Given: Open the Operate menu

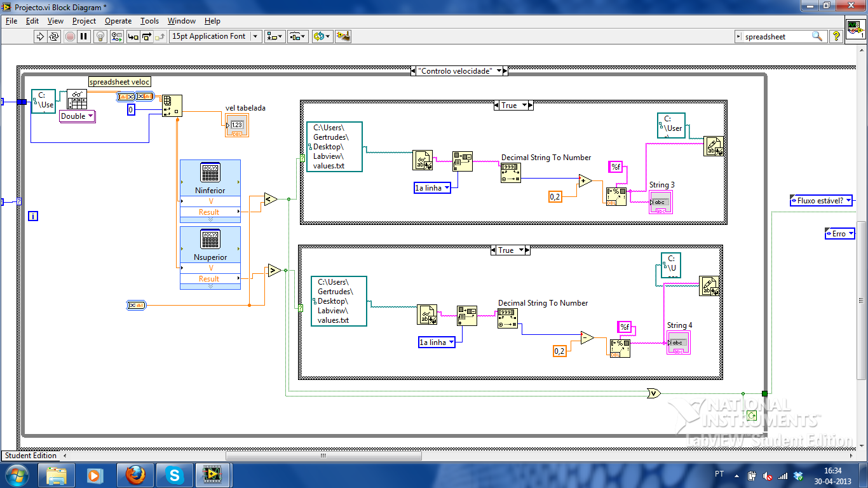Looking at the screenshot, I should [118, 21].
